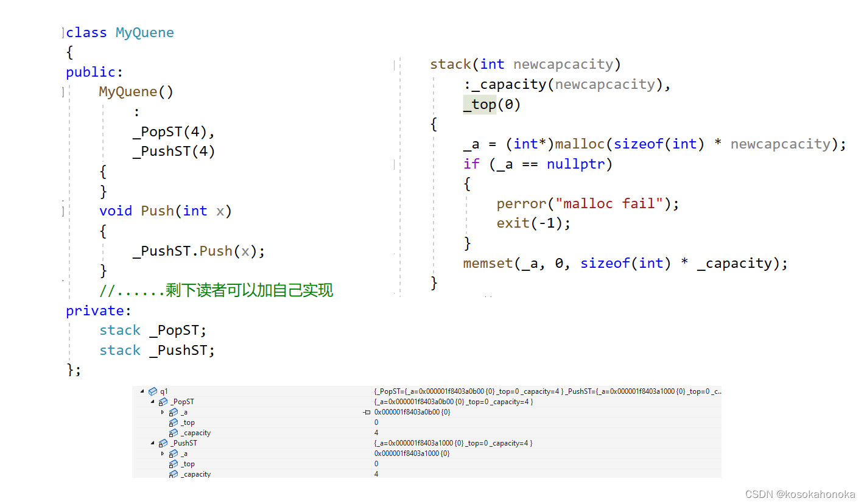Click the _a field icon under _PushST

(174, 453)
